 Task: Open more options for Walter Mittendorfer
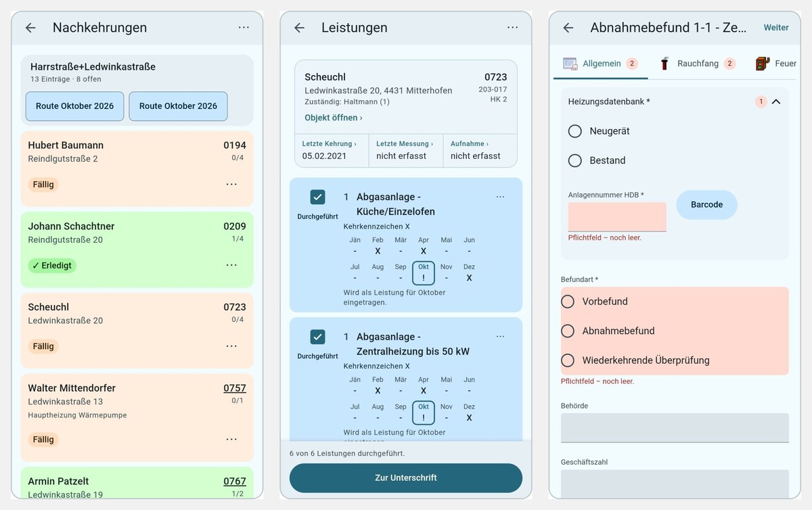231,439
